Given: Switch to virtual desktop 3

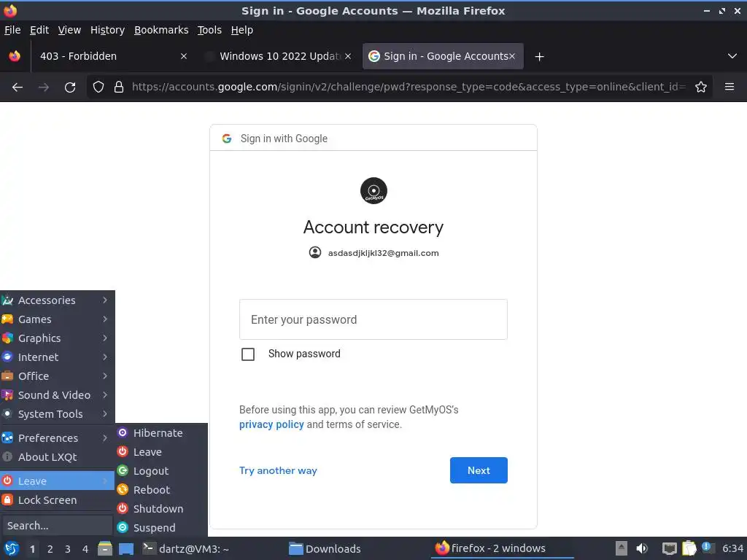Looking at the screenshot, I should tap(68, 549).
